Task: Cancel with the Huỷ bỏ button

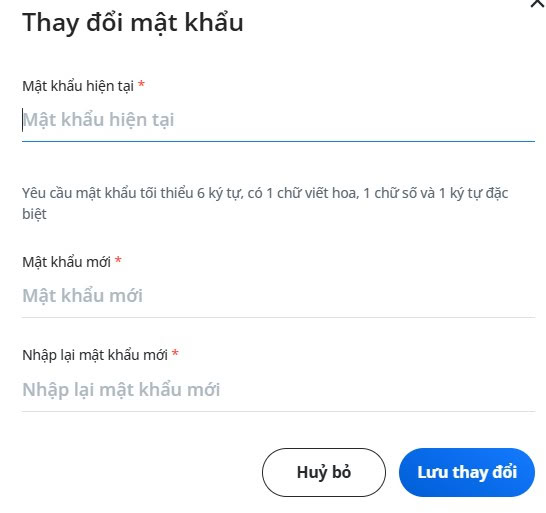Action: click(324, 472)
